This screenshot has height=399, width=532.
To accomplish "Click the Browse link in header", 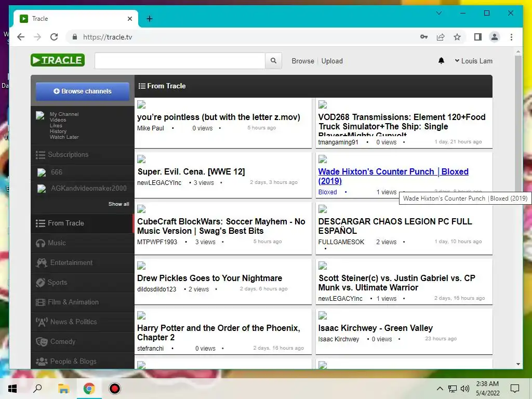I will click(x=303, y=61).
